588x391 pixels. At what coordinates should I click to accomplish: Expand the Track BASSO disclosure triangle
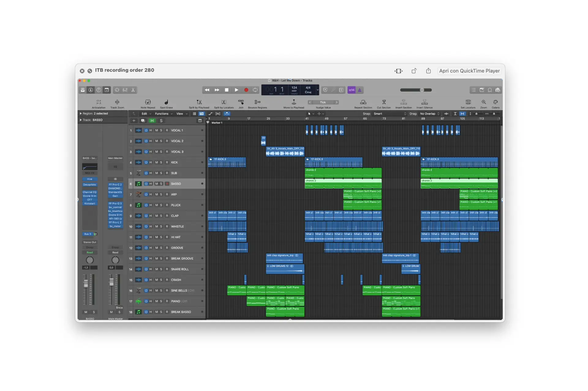[x=81, y=120]
